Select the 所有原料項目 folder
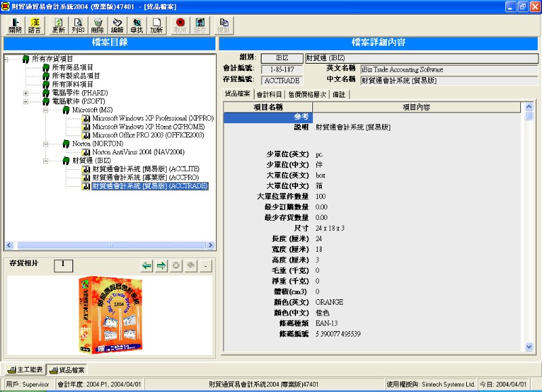The width and height of the screenshot is (542, 392). pos(72,84)
